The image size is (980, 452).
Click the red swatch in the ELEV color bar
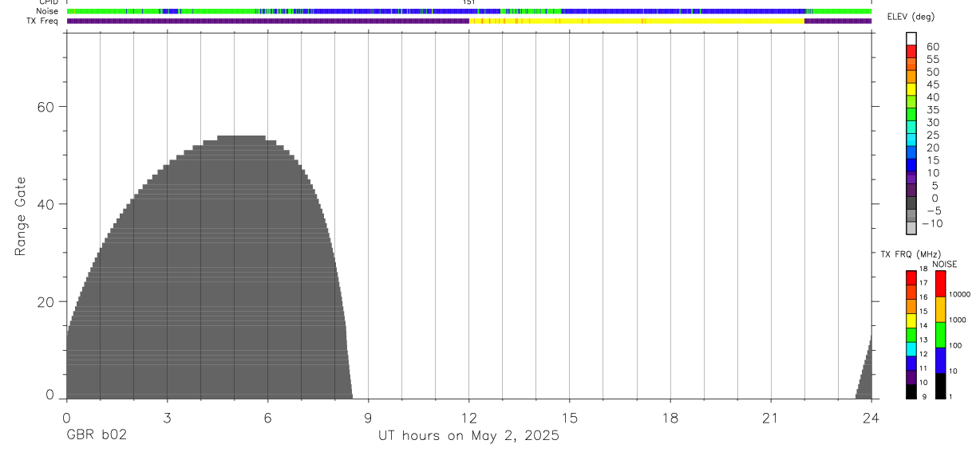pos(911,51)
